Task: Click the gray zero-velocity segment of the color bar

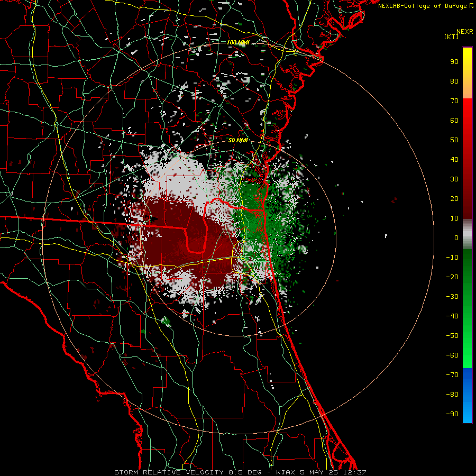Action: pos(467,234)
